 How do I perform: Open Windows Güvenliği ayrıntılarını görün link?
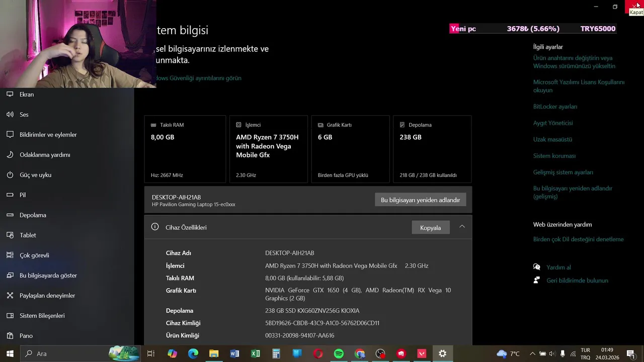[199, 78]
